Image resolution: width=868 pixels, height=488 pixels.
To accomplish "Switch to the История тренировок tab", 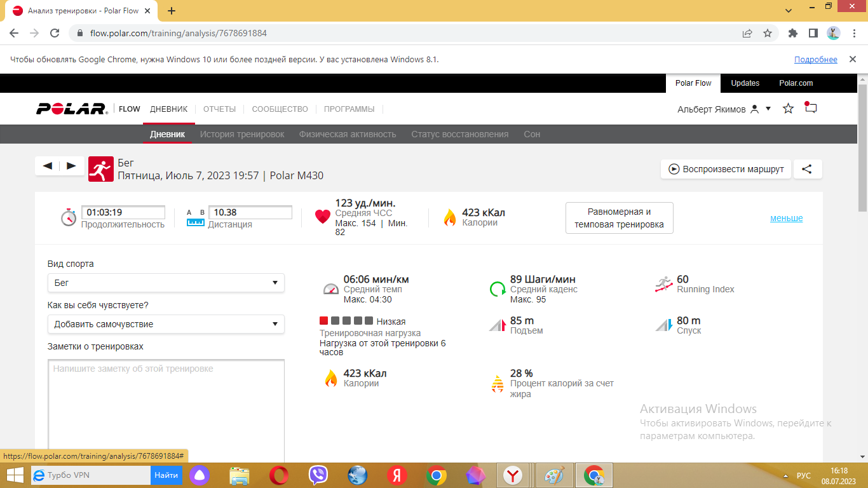I will 242,134.
